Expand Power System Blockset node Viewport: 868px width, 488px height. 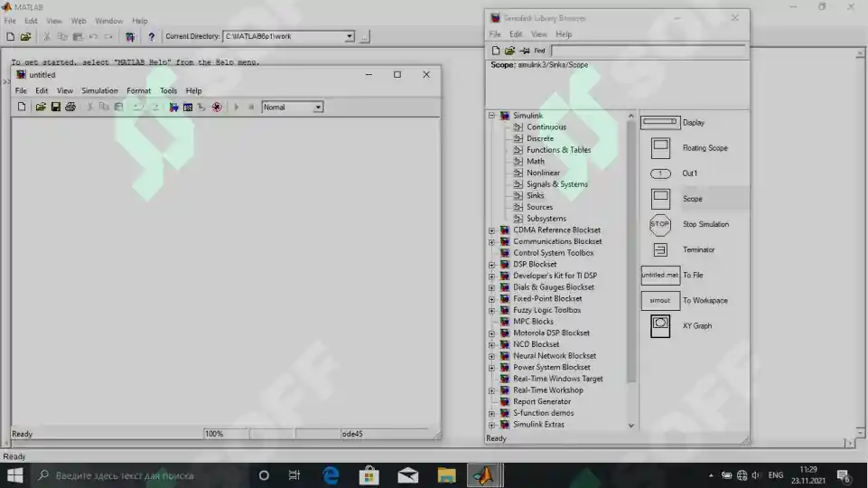491,368
